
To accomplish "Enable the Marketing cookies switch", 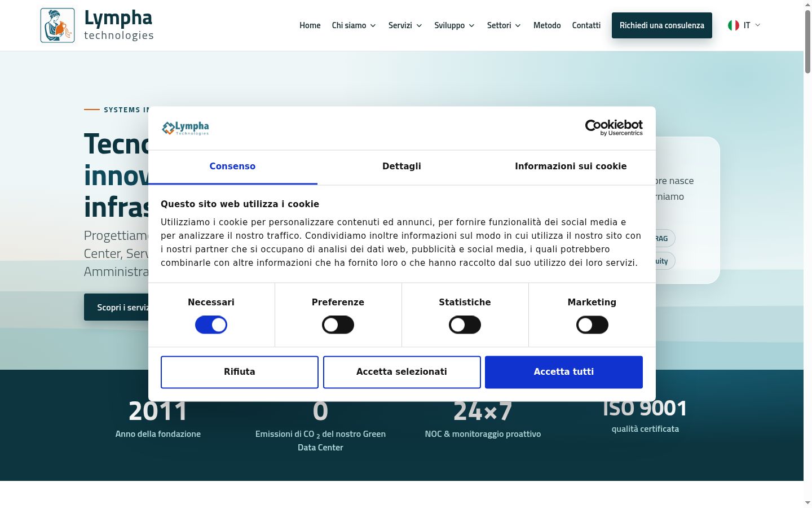I will [592, 325].
